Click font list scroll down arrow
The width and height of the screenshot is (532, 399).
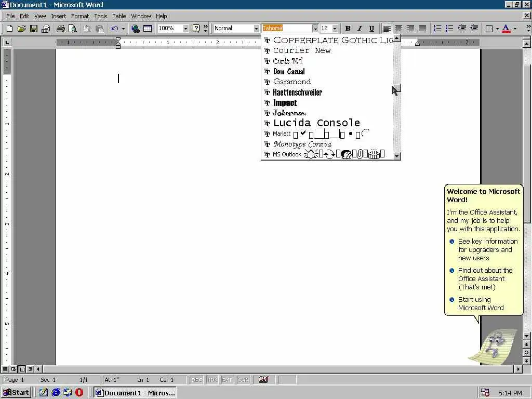click(396, 156)
